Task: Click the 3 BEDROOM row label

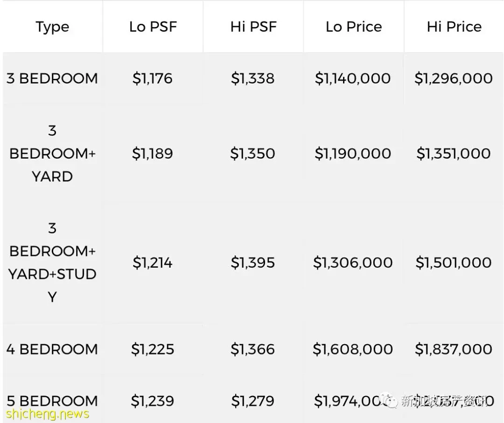Action: 52,78
